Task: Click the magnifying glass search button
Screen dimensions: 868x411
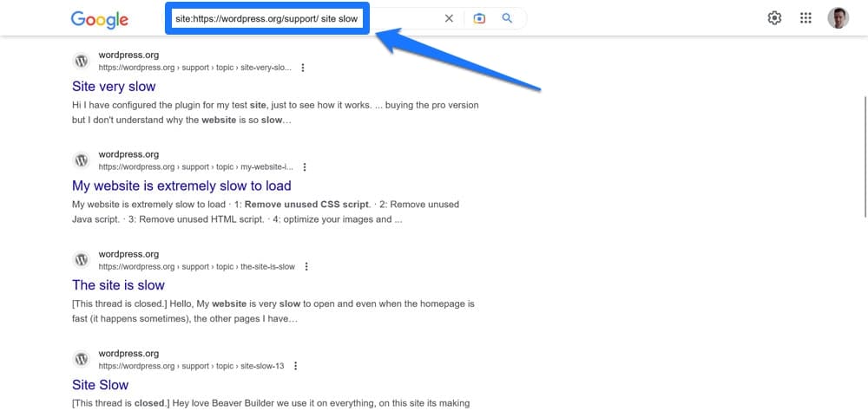Action: [508, 19]
